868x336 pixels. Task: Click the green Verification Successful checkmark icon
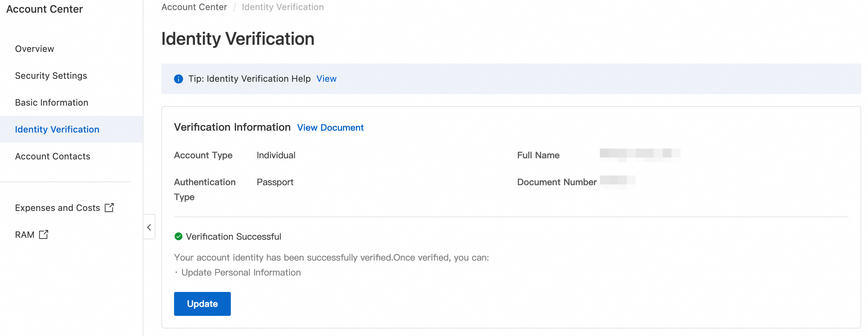(x=179, y=236)
